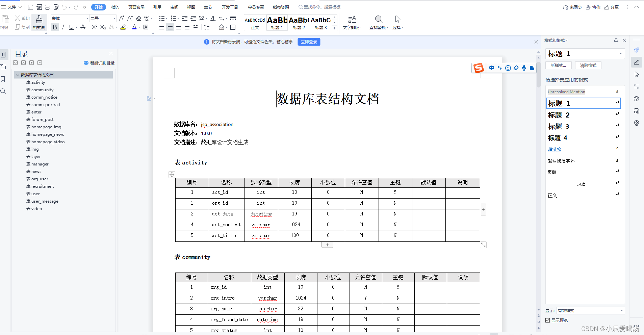Increase font size with A+ icon
Screen dimensions: 644x335
click(x=122, y=18)
